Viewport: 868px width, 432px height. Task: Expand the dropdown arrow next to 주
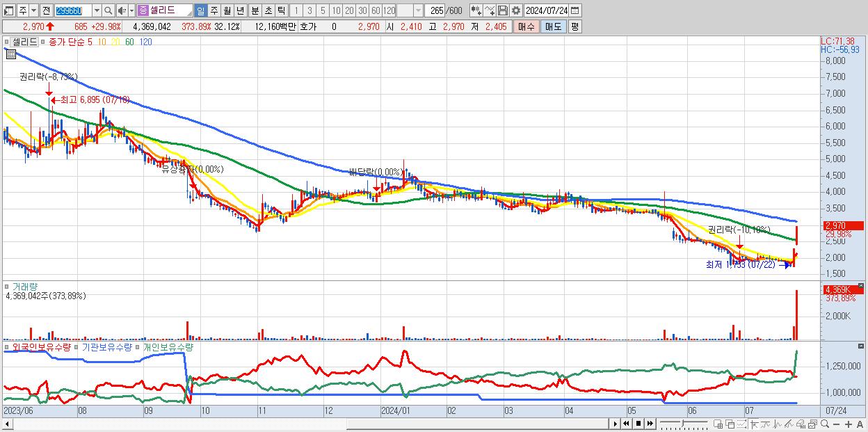coord(34,10)
